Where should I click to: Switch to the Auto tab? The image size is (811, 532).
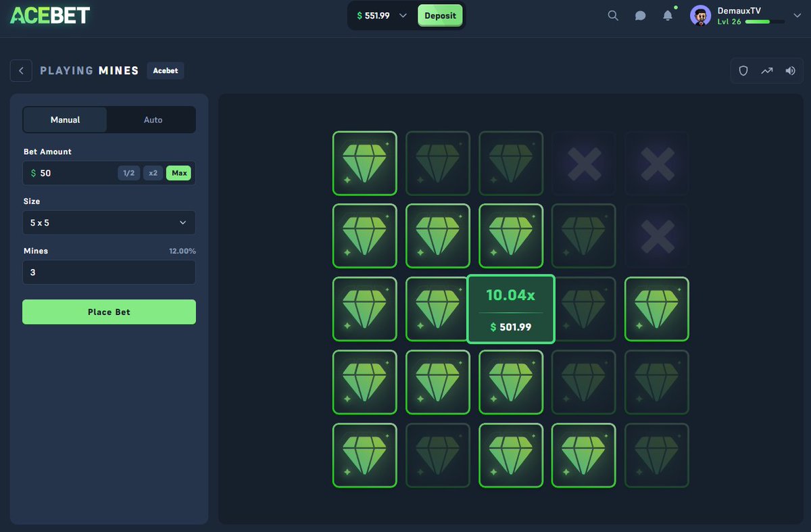tap(153, 120)
